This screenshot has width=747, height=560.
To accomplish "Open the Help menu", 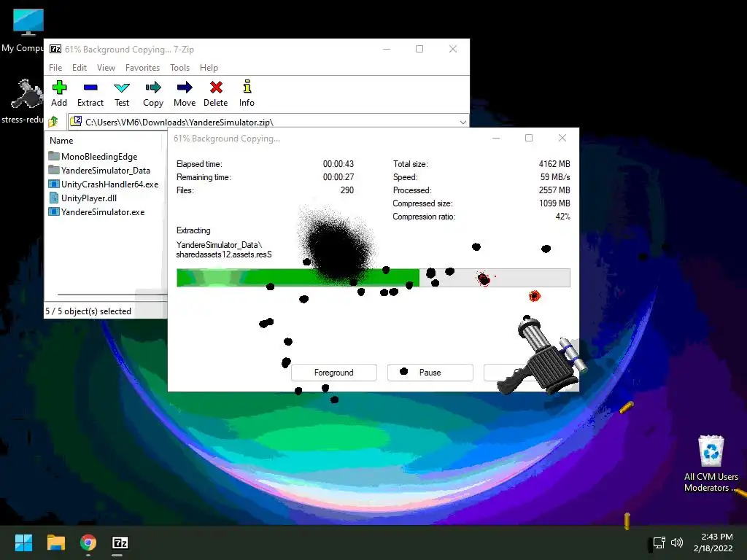I will tap(209, 68).
